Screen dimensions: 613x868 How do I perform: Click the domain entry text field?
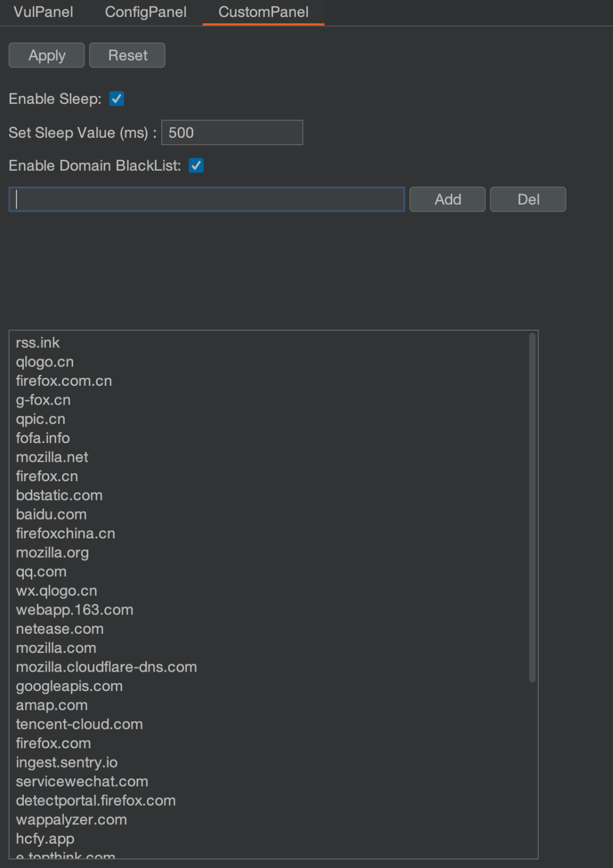[x=207, y=199]
